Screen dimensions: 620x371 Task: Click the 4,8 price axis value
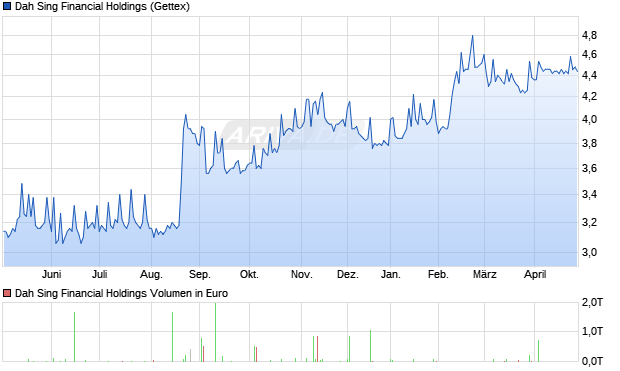[590, 36]
